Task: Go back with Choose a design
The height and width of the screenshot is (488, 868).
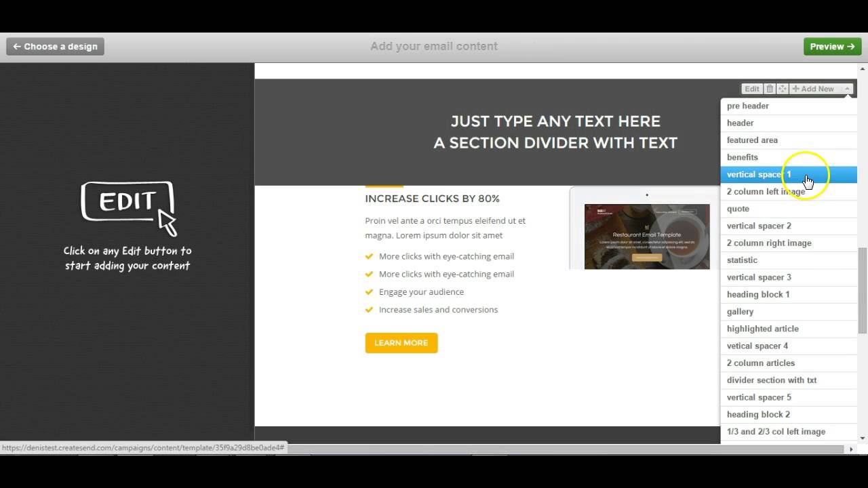Action: tap(55, 47)
